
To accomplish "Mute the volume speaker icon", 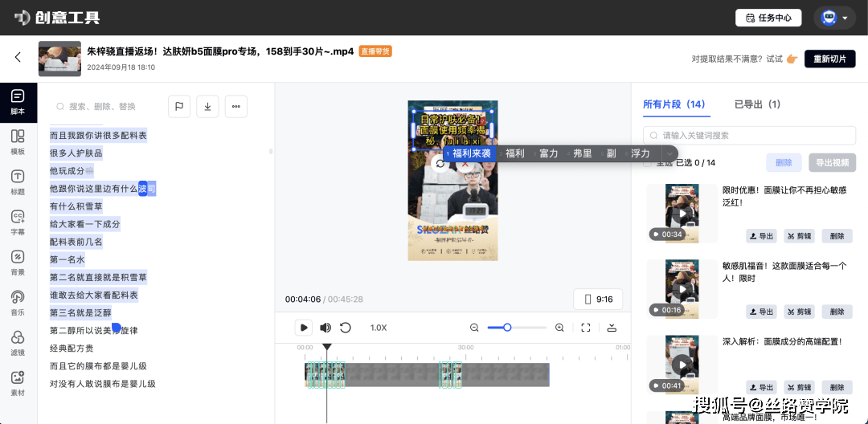I will pyautogui.click(x=325, y=328).
